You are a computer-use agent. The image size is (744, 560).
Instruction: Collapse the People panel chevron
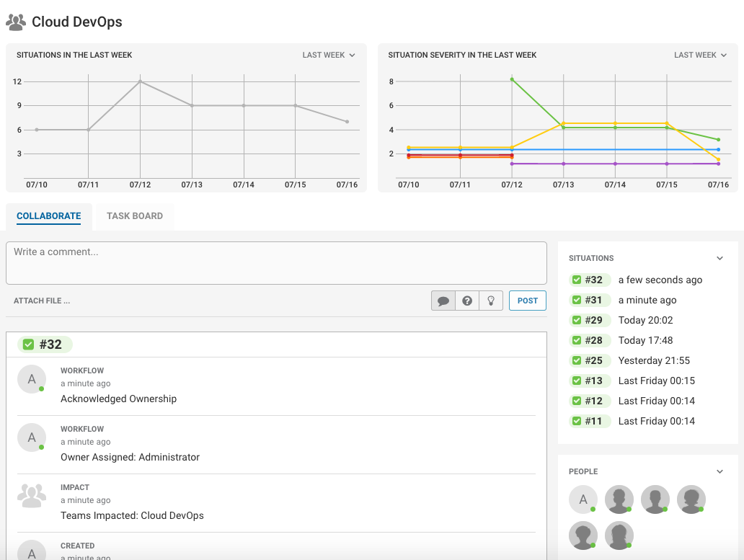coord(719,472)
